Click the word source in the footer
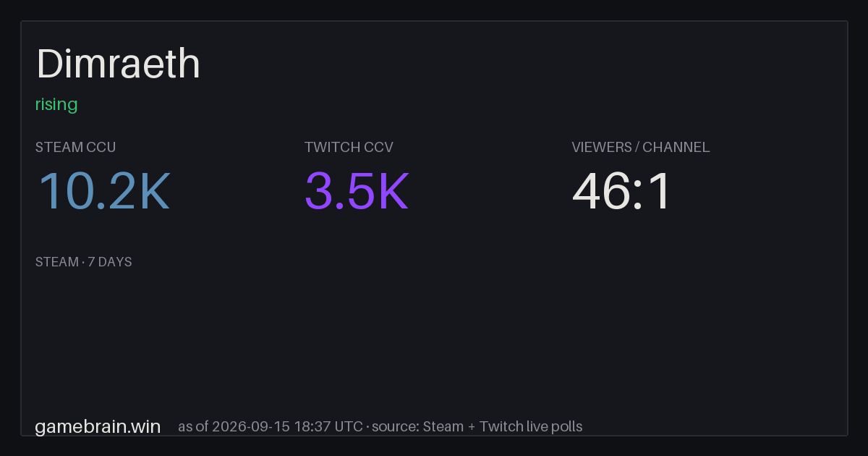This screenshot has height=456, width=868. tap(395, 427)
